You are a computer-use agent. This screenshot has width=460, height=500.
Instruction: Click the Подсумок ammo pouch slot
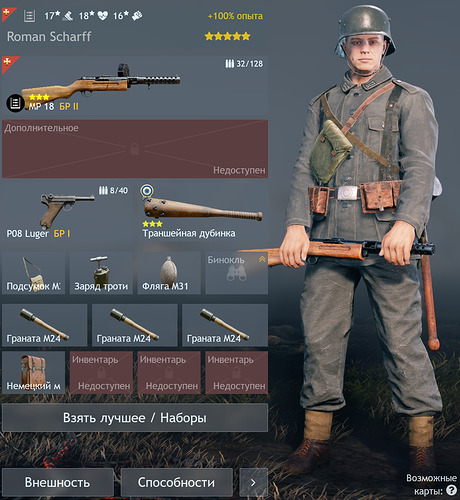33,273
